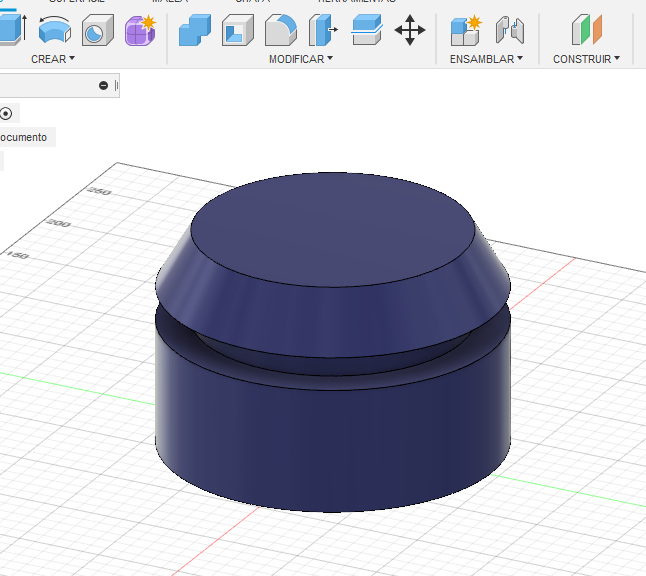Select the Revolve tool icon

(x=54, y=30)
